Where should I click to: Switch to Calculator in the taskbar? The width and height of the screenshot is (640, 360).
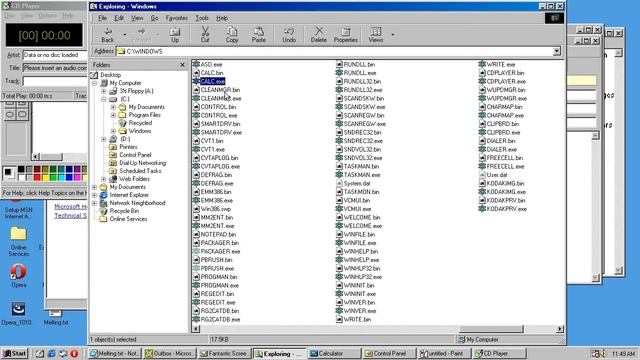334,353
